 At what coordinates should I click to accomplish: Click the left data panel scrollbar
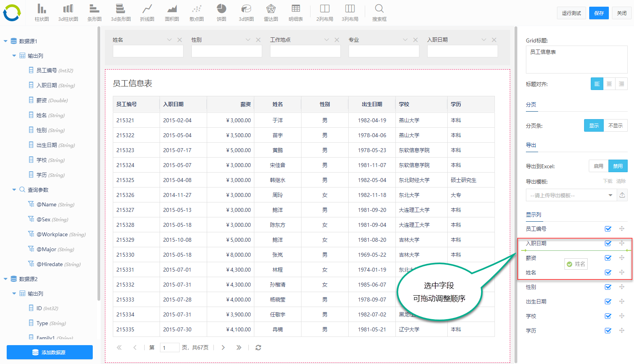pyautogui.click(x=99, y=163)
